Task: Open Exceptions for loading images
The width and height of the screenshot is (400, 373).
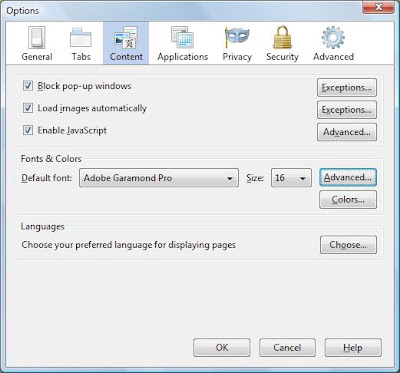Action: pos(347,110)
